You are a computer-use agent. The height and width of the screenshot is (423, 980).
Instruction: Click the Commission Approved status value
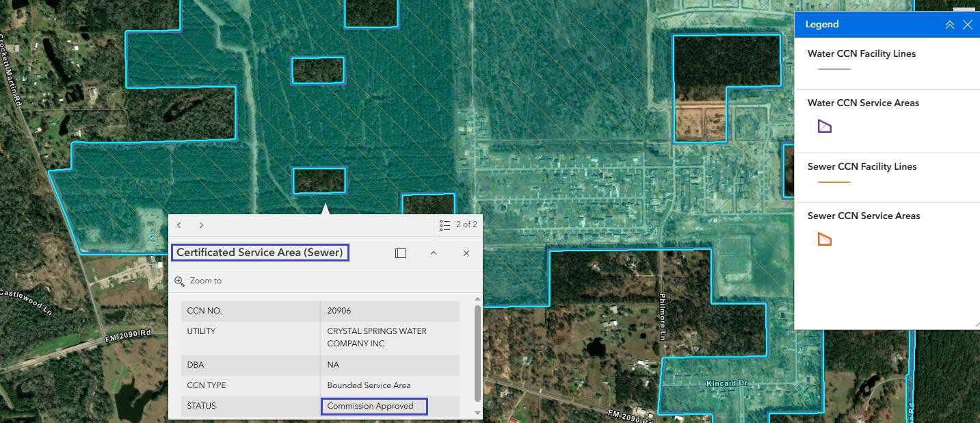click(370, 406)
